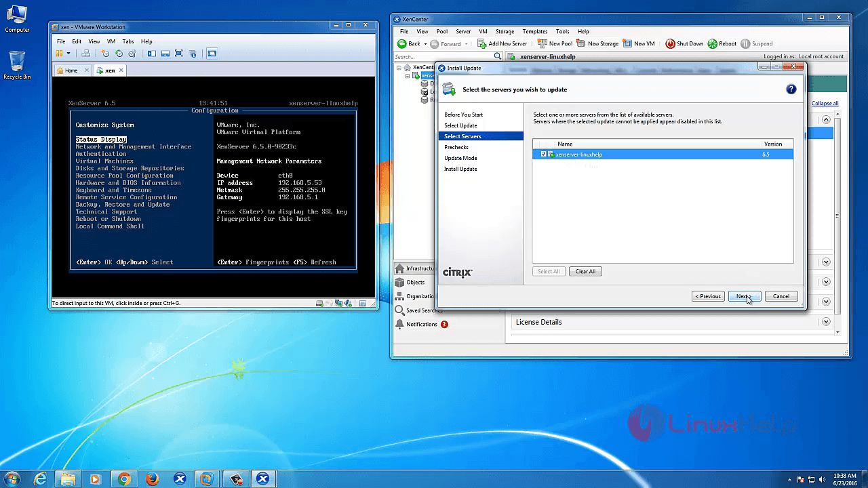Click the search magnifier icon in XenCenter
Viewport: 868px width, 488px height.
[498, 56]
